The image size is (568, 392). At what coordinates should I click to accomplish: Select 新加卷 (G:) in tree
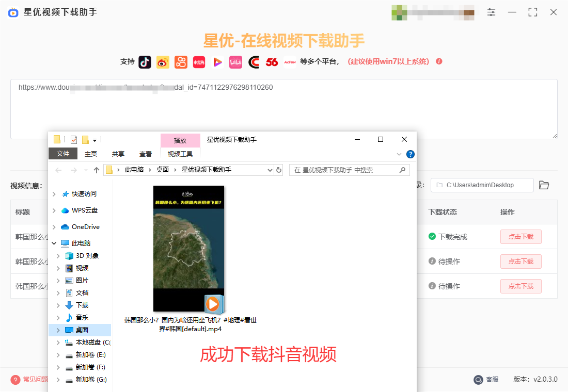[x=91, y=380]
